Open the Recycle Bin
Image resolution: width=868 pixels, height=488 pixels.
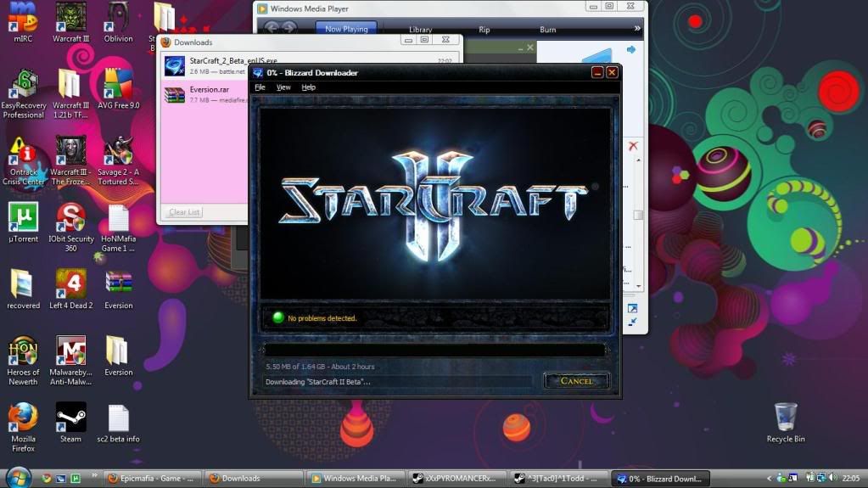(x=786, y=423)
